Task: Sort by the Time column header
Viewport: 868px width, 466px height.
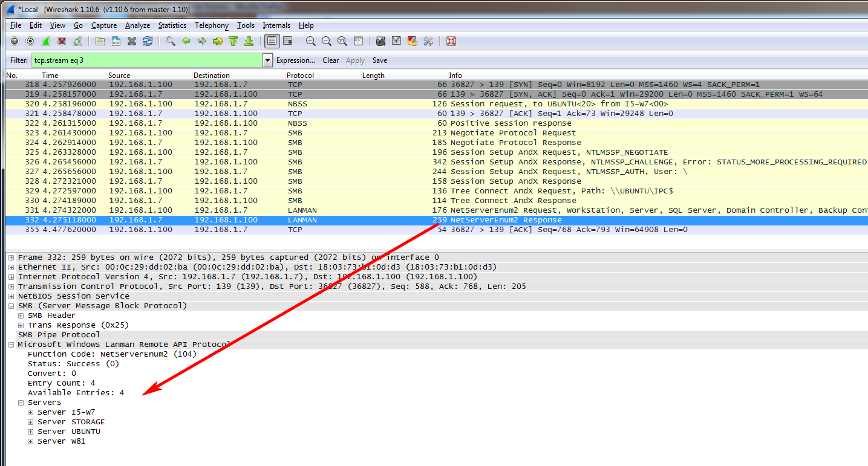Action: (x=50, y=76)
